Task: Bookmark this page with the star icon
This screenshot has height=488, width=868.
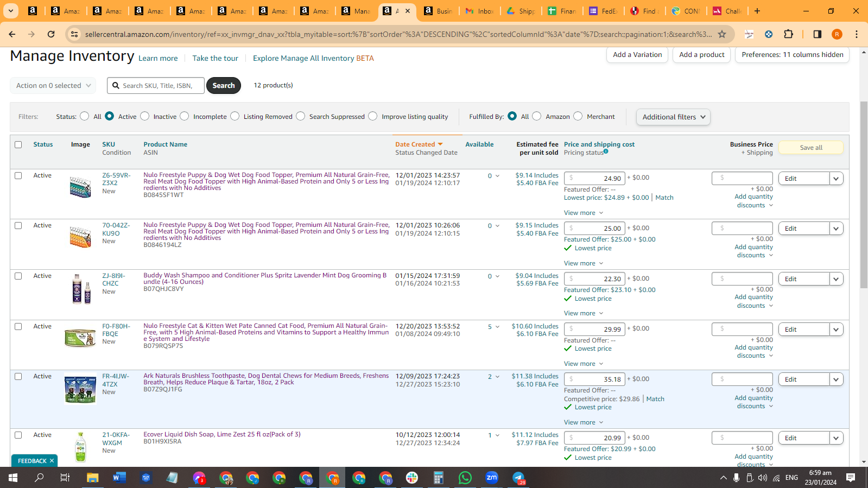Action: 722,34
